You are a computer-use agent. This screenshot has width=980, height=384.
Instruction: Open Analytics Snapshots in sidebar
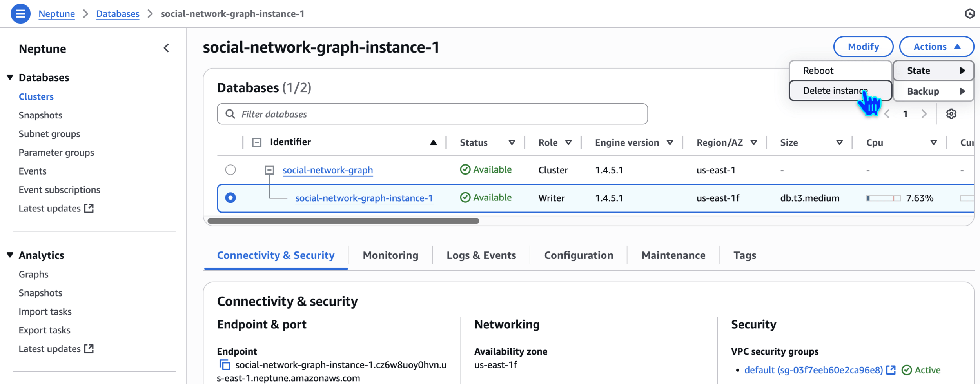40,293
